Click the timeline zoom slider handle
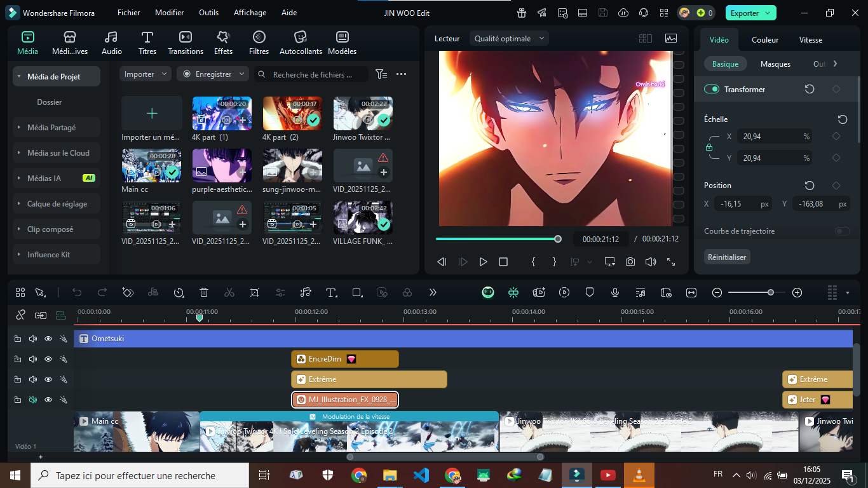This screenshot has width=868, height=488. pos(771,292)
